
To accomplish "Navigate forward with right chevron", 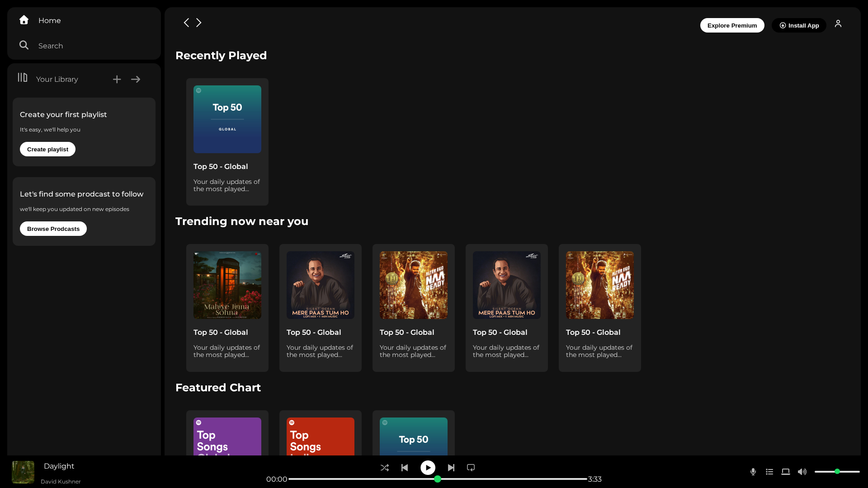I will point(199,23).
